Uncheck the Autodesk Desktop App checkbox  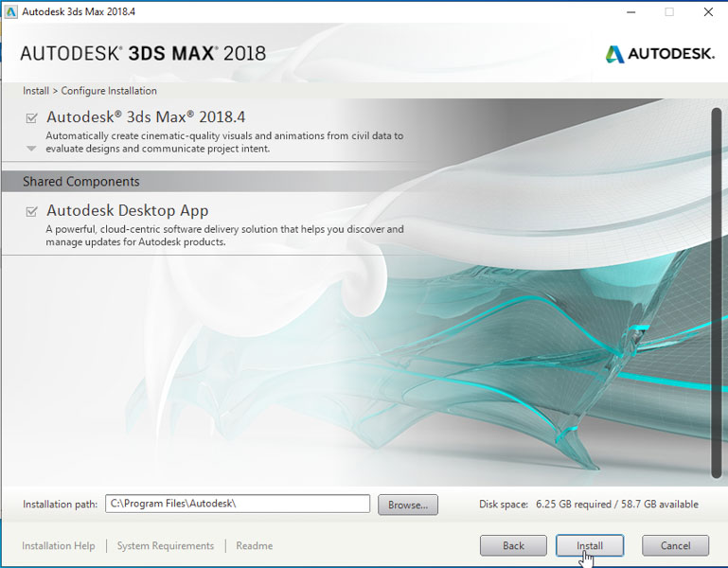[31, 212]
